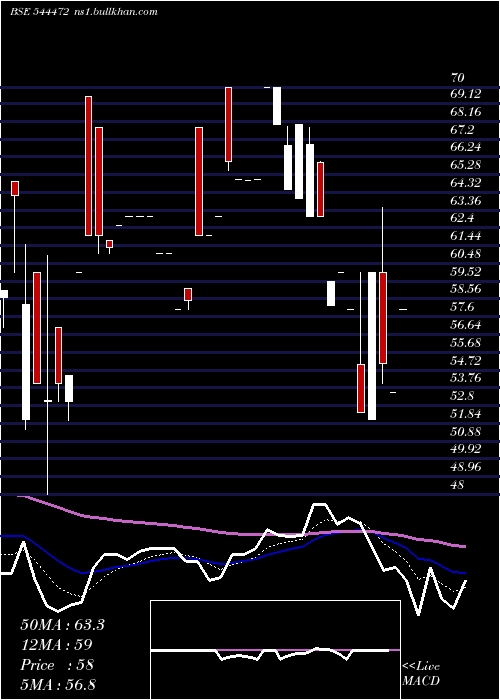The width and height of the screenshot is (500, 700).
Task: Click the '<<Live MACD' label
Action: click(421, 673)
